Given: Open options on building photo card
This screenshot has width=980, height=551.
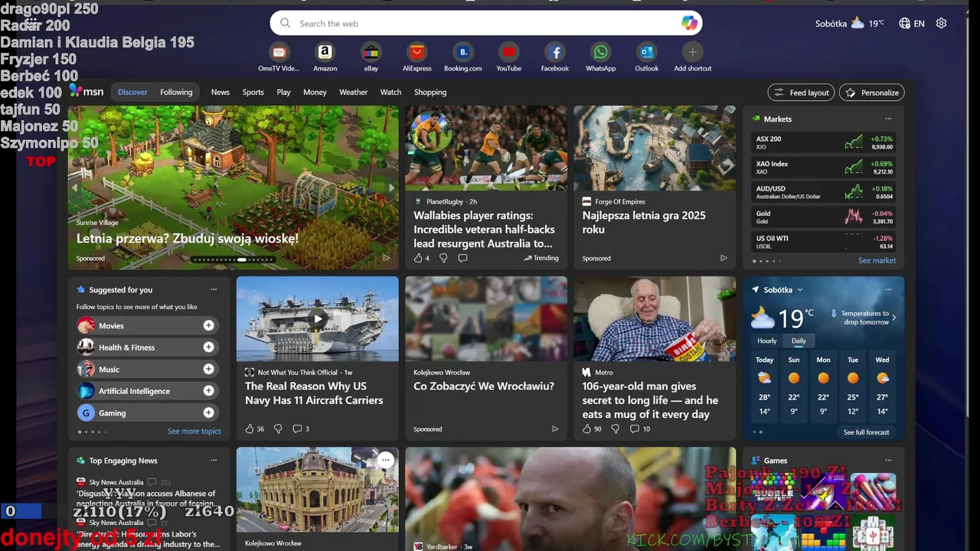Looking at the screenshot, I should [x=385, y=460].
